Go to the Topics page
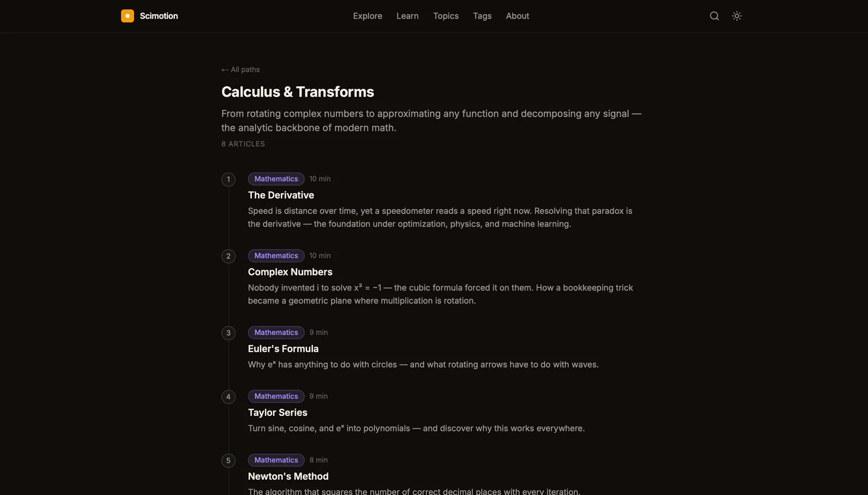Viewport: 868px width, 495px height. click(x=446, y=16)
